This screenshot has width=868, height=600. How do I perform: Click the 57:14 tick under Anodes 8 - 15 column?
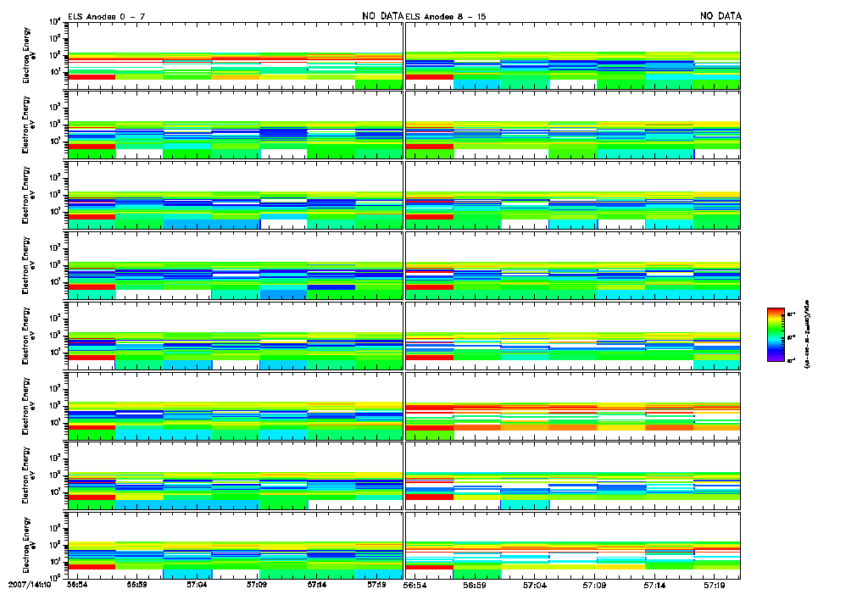click(654, 585)
